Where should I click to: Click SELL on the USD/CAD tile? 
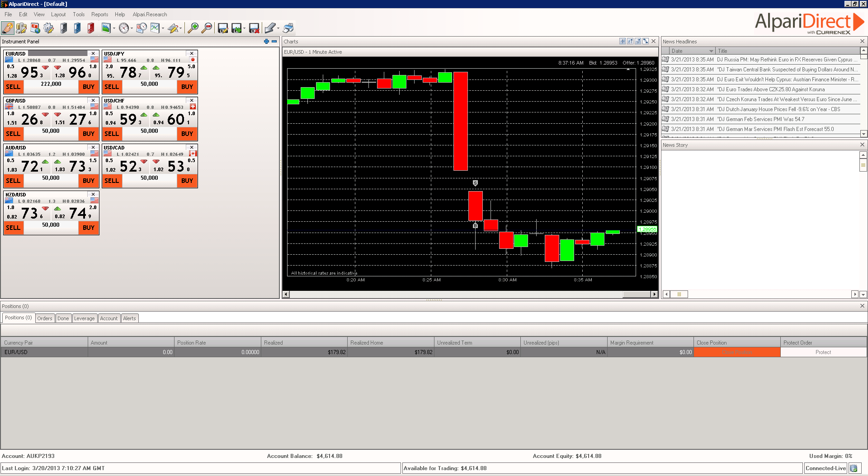pyautogui.click(x=112, y=181)
